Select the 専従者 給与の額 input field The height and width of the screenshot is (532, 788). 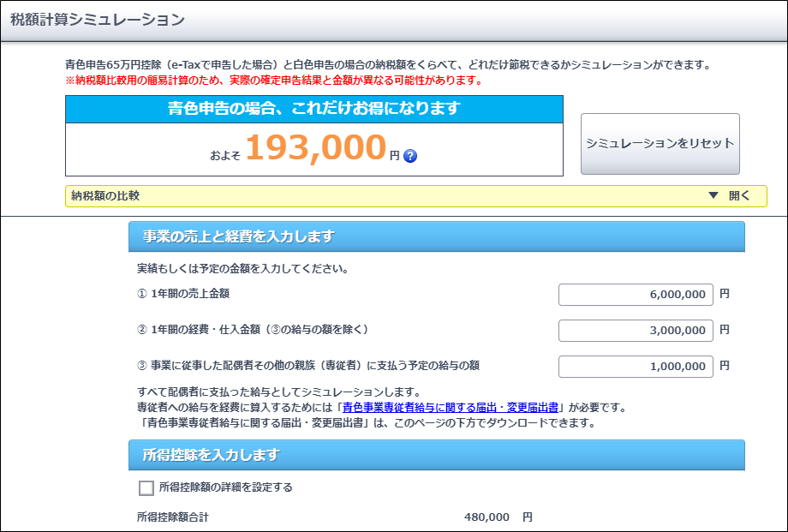point(636,367)
